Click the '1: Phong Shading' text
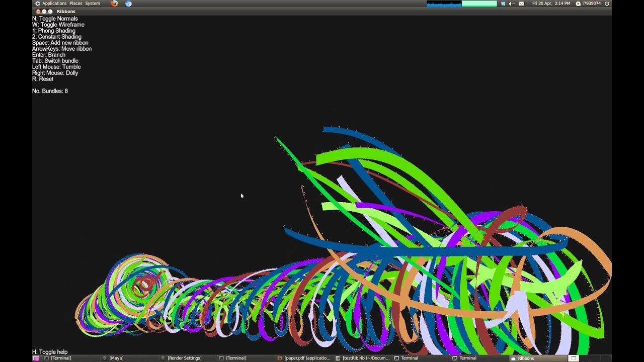 [x=54, y=31]
